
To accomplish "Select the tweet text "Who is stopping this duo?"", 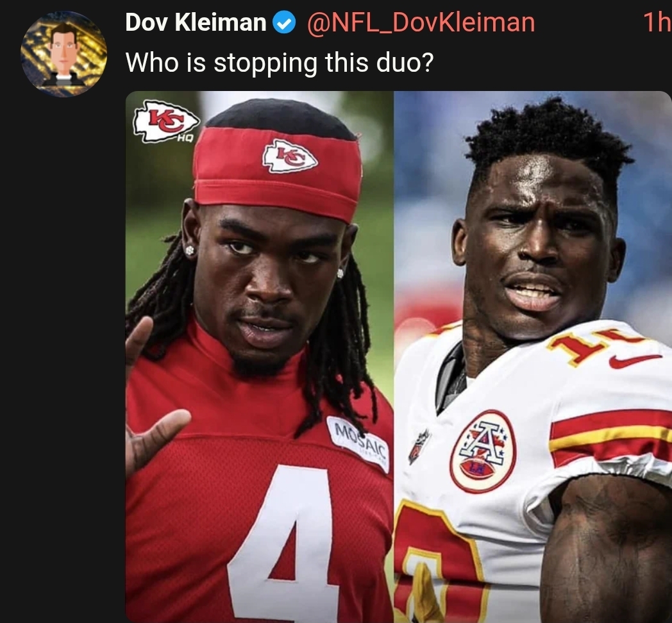I will coord(280,63).
